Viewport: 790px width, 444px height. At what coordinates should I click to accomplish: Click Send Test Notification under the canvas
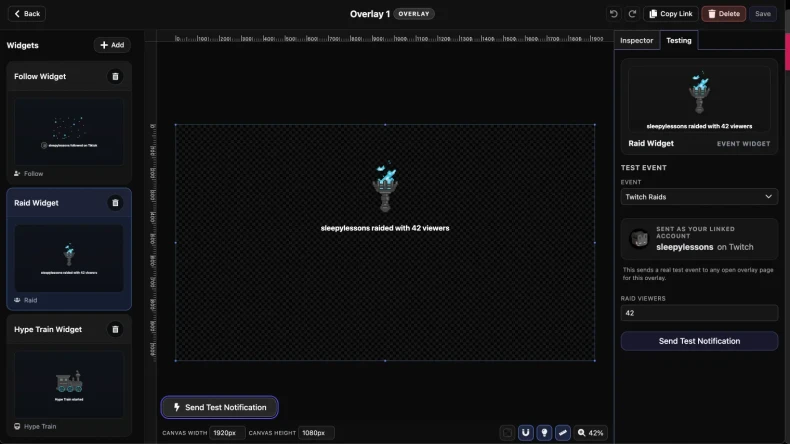219,407
